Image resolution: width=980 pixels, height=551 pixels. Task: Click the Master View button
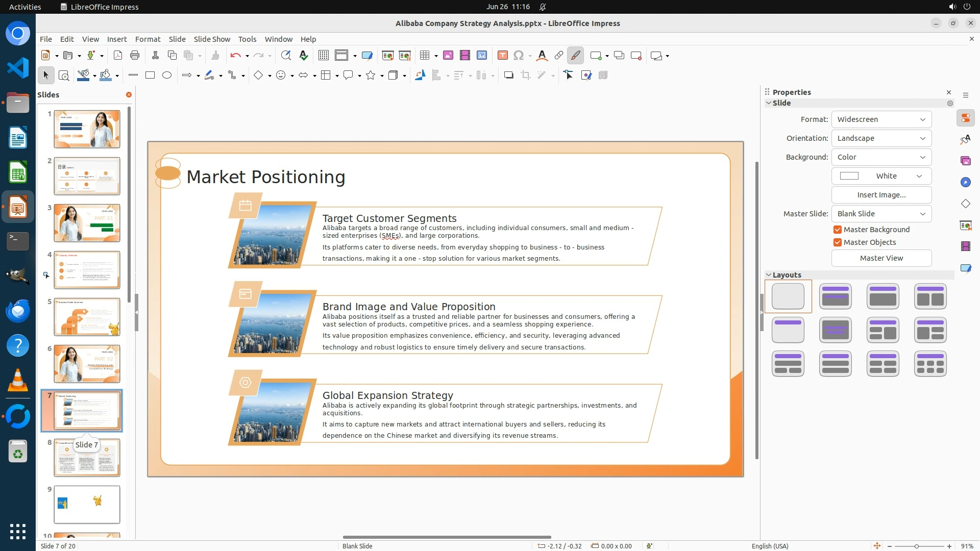point(881,258)
